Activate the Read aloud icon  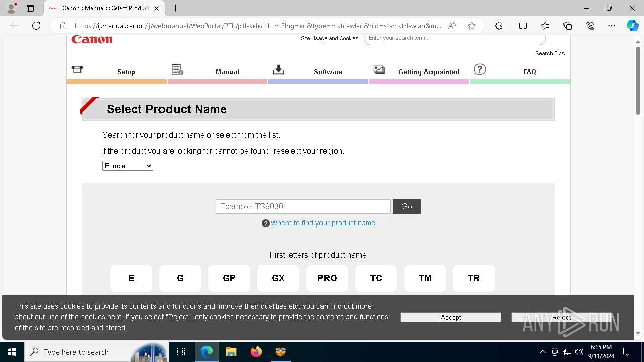point(452,26)
